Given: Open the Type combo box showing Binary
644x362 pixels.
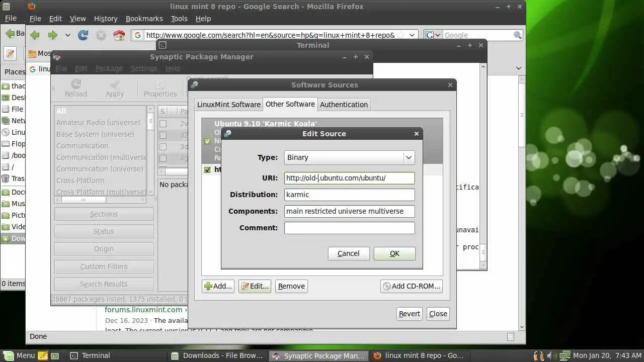Looking at the screenshot, I should point(349,157).
